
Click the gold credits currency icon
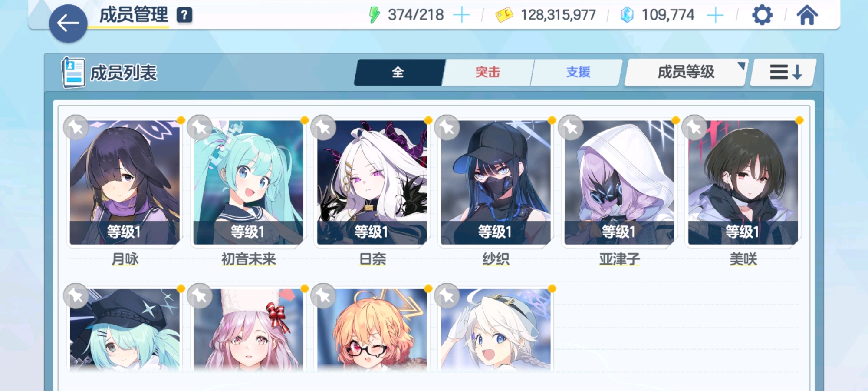click(504, 15)
